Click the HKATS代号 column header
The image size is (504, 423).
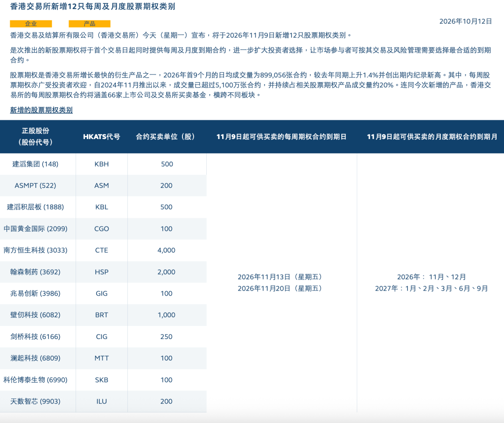click(102, 137)
